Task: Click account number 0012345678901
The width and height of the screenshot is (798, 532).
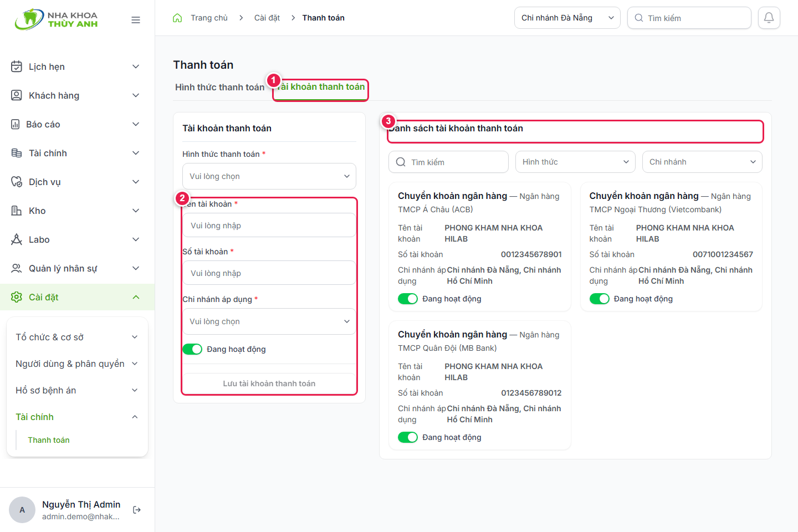Action: (x=531, y=254)
